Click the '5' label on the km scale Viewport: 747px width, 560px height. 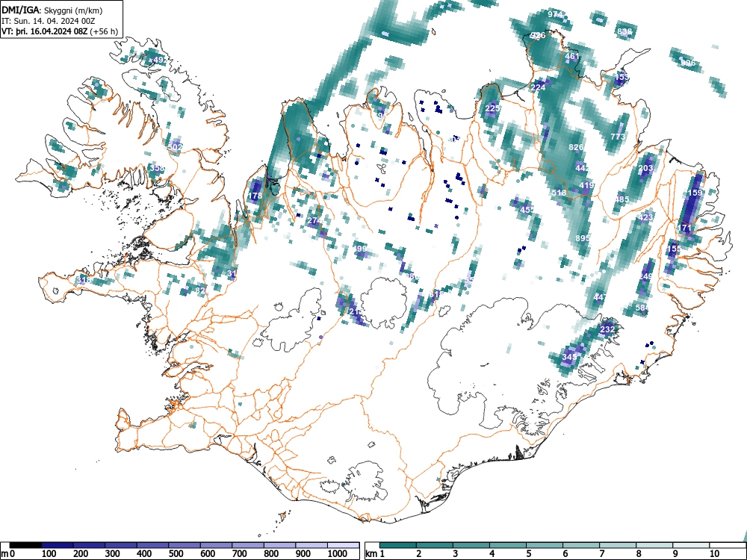coord(528,554)
